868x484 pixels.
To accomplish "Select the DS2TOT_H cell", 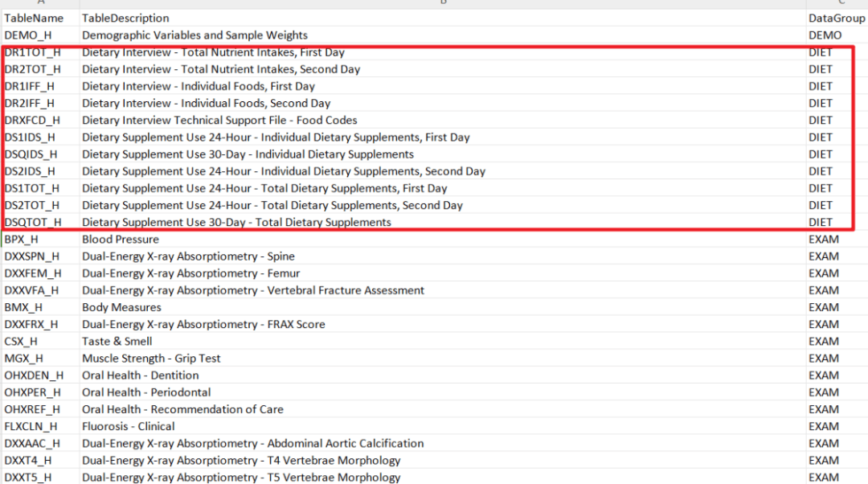I will (x=32, y=206).
